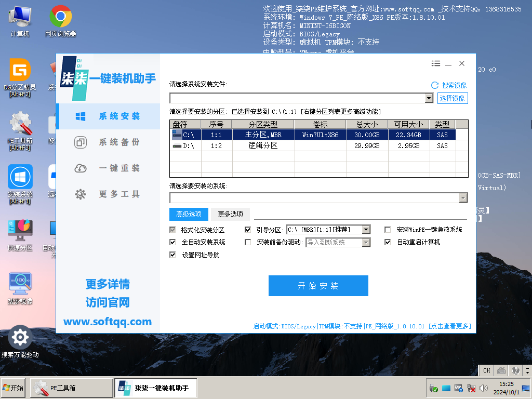This screenshot has height=399, width=532.
Task: Click the 分区类型 column header
Action: tap(263, 125)
